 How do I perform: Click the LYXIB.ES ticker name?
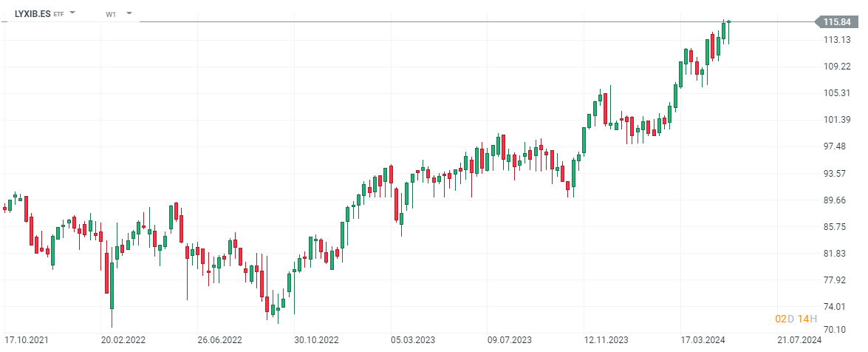(x=33, y=13)
